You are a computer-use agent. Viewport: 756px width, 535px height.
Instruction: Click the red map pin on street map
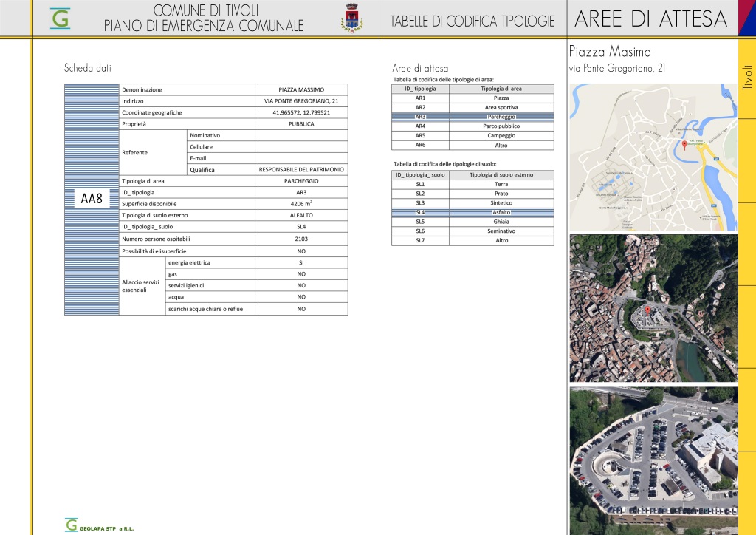(x=684, y=145)
